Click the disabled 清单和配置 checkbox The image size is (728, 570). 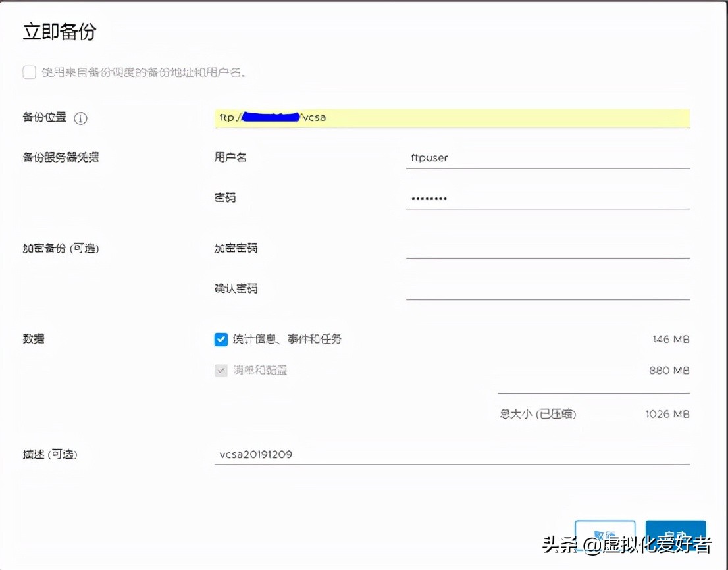pyautogui.click(x=221, y=370)
